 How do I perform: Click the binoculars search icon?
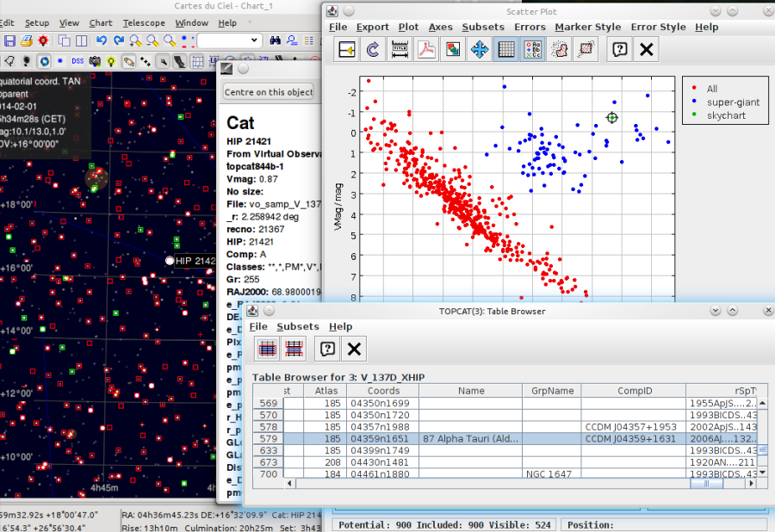coord(276,40)
